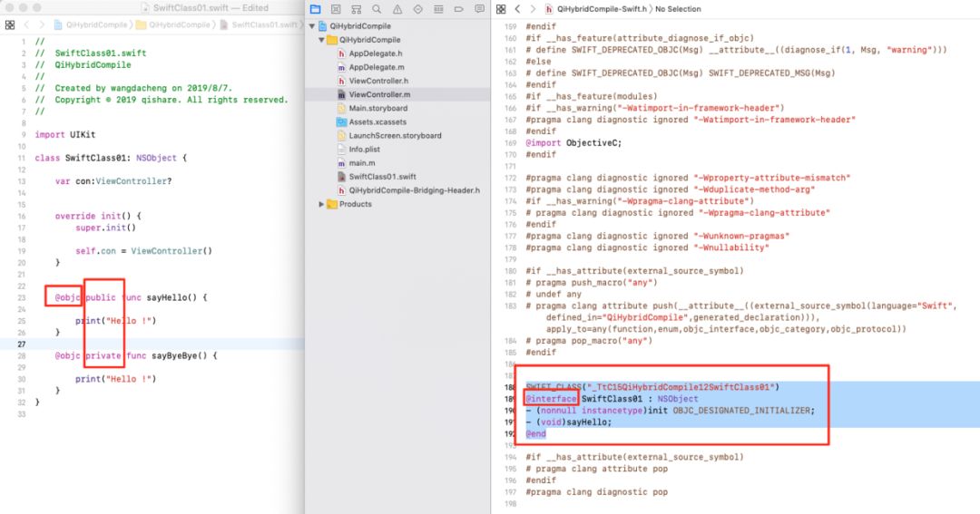980x514 pixels.
Task: Collapse the QiHybridCompile yellow group folder
Action: [321, 40]
